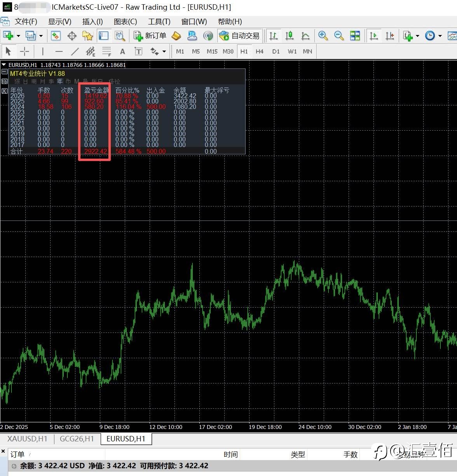The height and width of the screenshot is (476, 457).
Task: Open the Navigator star-folder icon
Action: (88, 36)
